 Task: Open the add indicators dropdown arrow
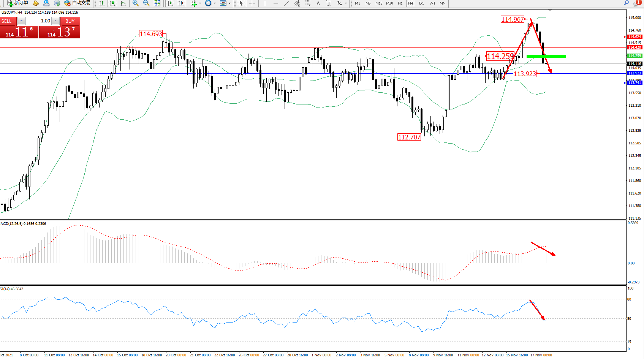(x=200, y=3)
